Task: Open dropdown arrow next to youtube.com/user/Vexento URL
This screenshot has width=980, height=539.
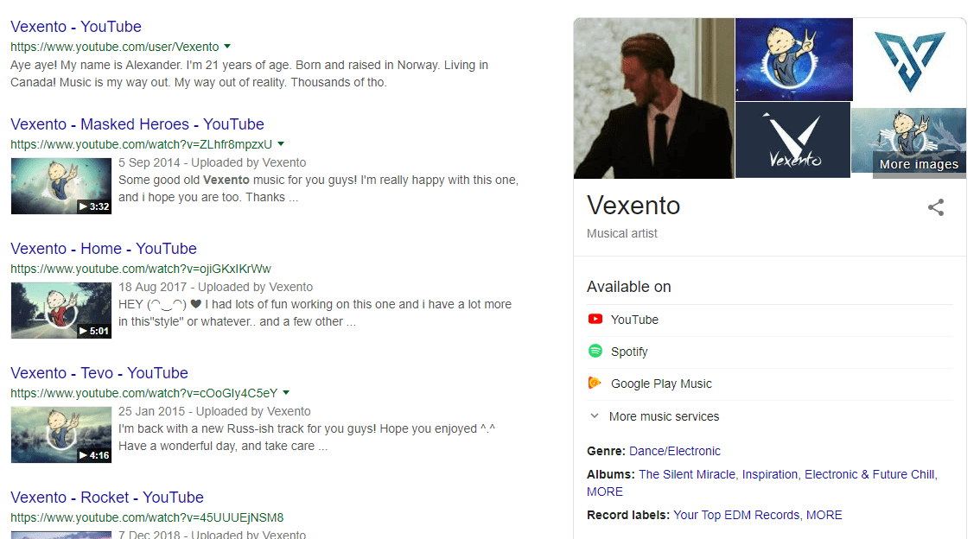Action: click(227, 47)
